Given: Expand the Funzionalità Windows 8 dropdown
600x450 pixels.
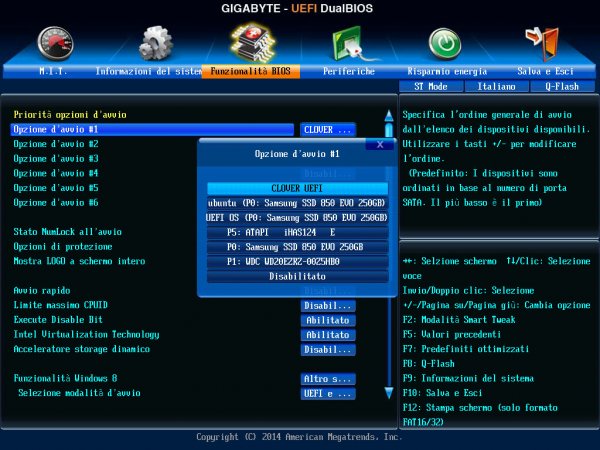Looking at the screenshot, I should 328,379.
